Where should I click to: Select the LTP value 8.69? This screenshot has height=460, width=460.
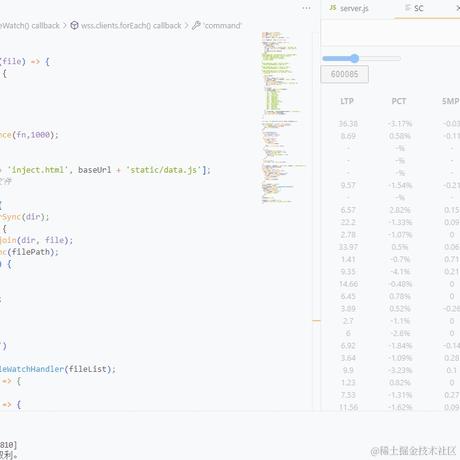[348, 136]
